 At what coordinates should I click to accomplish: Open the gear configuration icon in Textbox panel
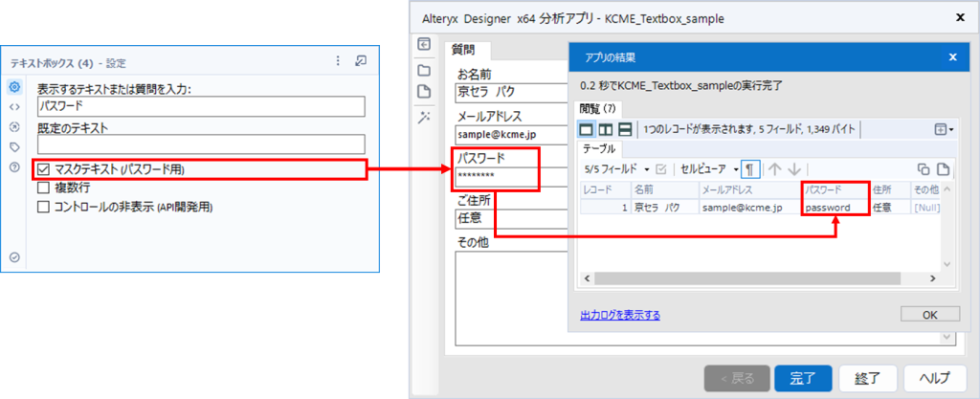tap(15, 86)
